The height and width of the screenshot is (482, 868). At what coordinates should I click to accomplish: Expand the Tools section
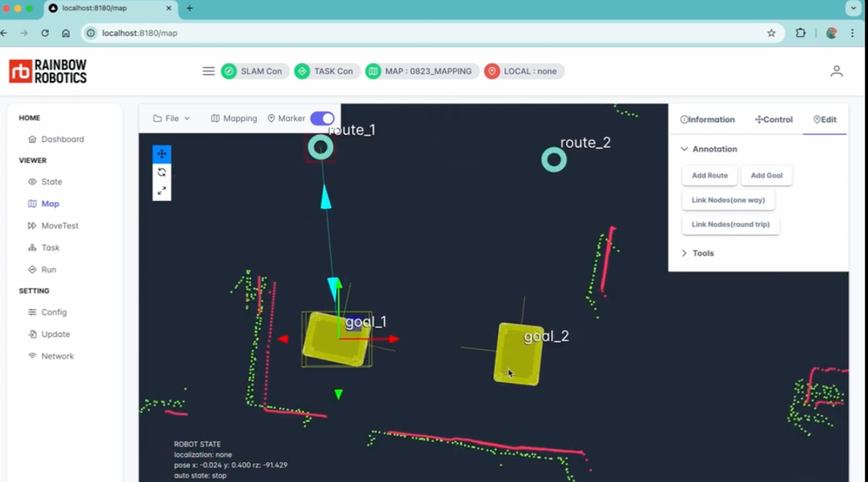point(684,253)
